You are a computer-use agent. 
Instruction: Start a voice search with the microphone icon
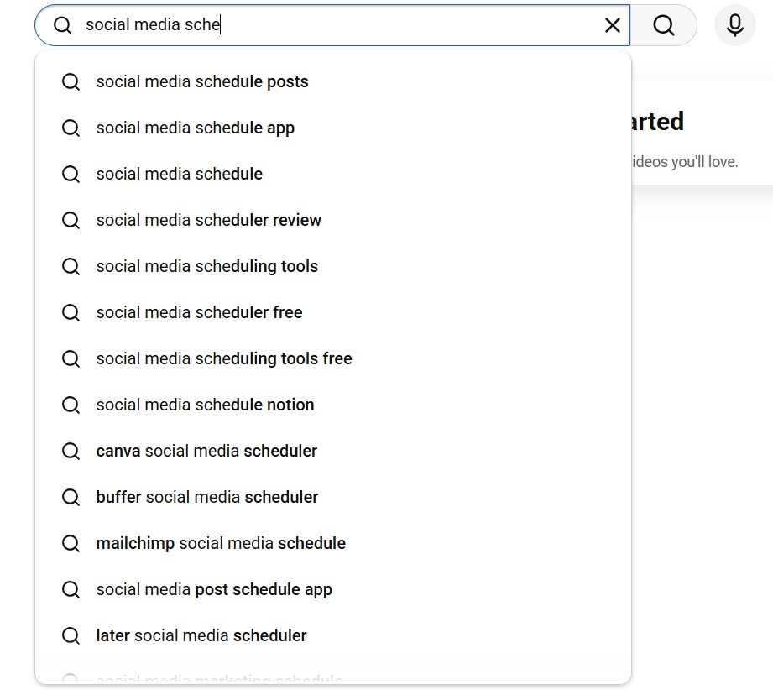[x=734, y=25]
